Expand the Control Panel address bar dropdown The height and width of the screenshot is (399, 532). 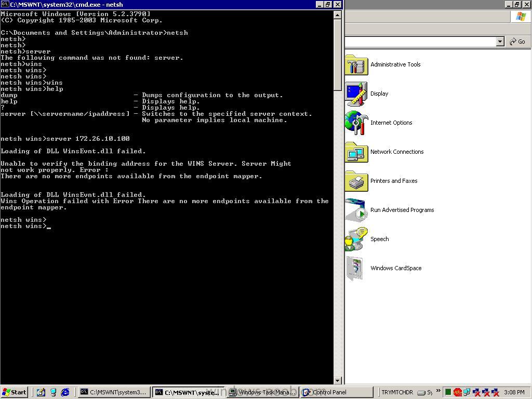pyautogui.click(x=500, y=42)
